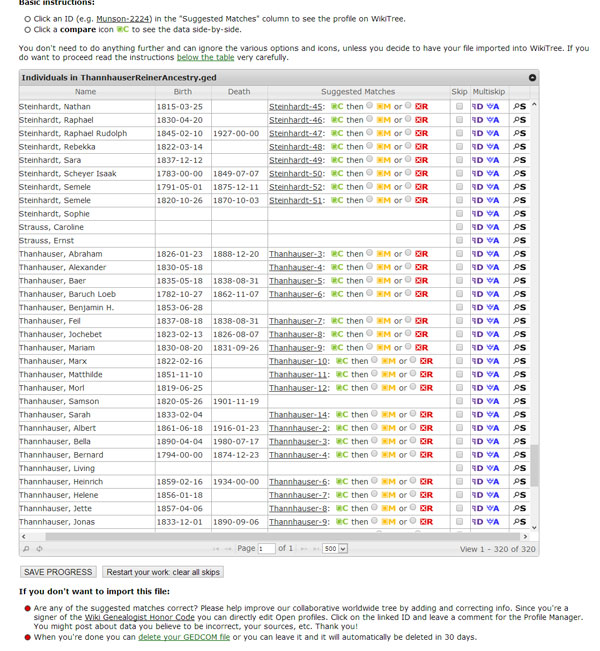
Task: Click reject icon for Steinhardt-51
Action: pyautogui.click(x=421, y=201)
